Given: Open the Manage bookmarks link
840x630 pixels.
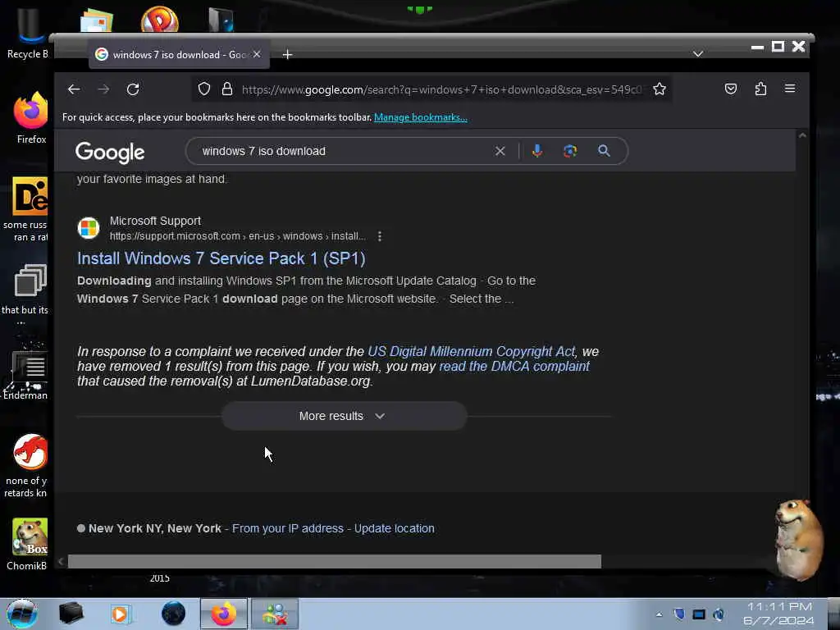Looking at the screenshot, I should point(421,117).
